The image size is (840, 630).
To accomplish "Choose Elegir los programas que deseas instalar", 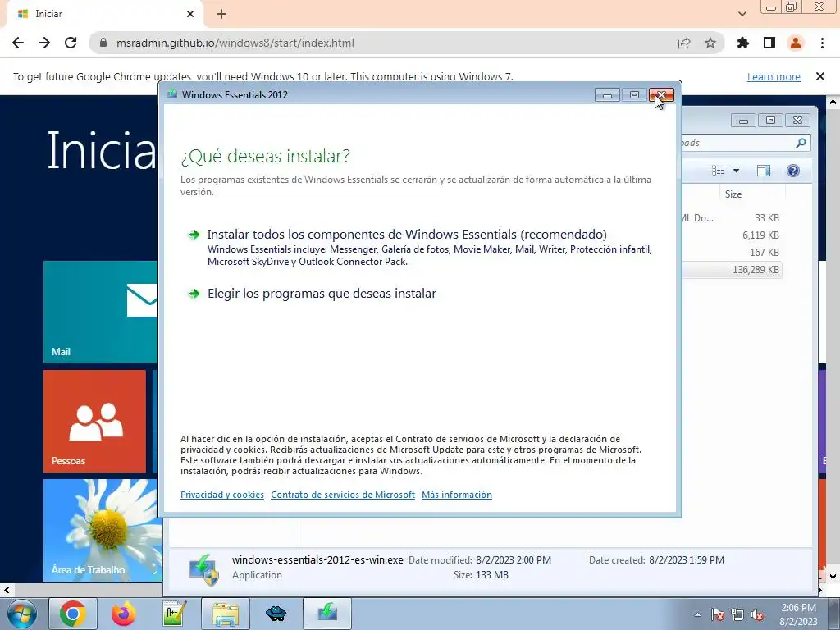I will coord(322,294).
